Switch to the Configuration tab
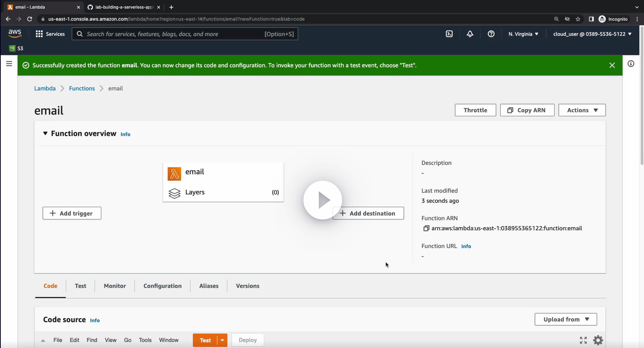The image size is (644, 348). tap(162, 286)
